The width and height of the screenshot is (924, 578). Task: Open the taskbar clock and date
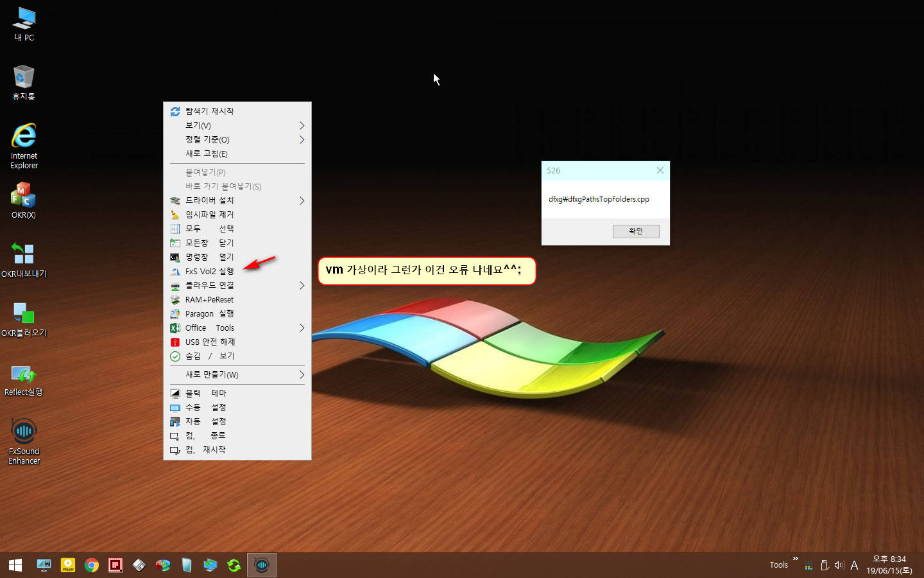(889, 565)
